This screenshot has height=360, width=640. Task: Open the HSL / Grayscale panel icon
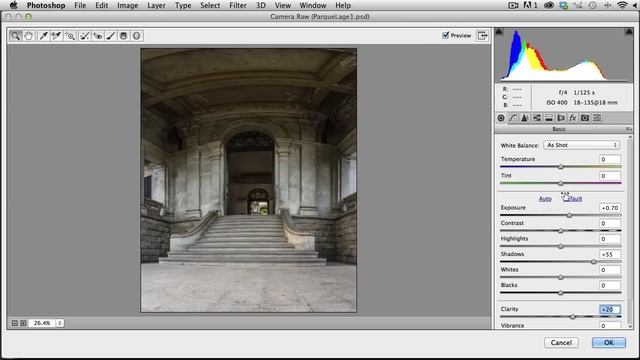[x=537, y=118]
